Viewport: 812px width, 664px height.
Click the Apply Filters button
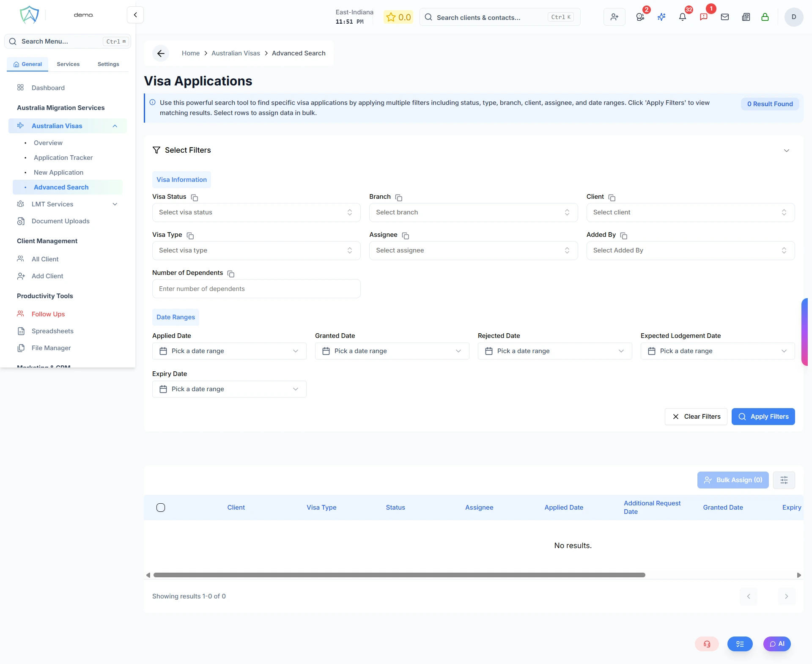[x=763, y=417]
